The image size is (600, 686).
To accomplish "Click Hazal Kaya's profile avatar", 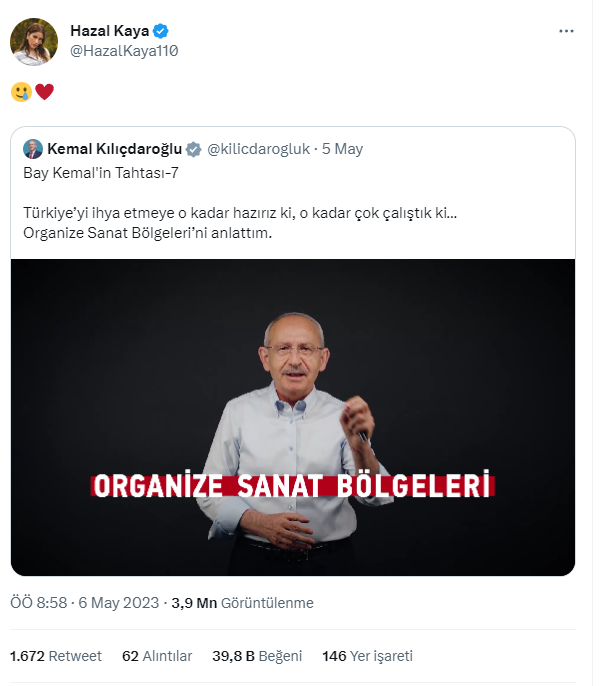I will pos(34,41).
